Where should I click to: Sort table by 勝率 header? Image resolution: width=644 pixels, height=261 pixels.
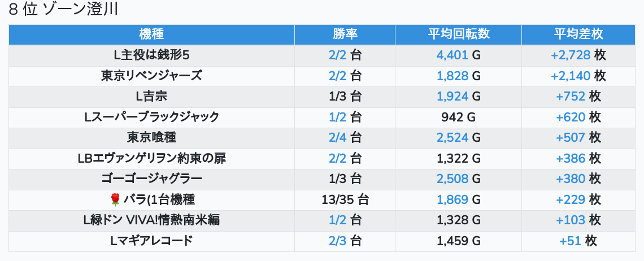pyautogui.click(x=345, y=34)
